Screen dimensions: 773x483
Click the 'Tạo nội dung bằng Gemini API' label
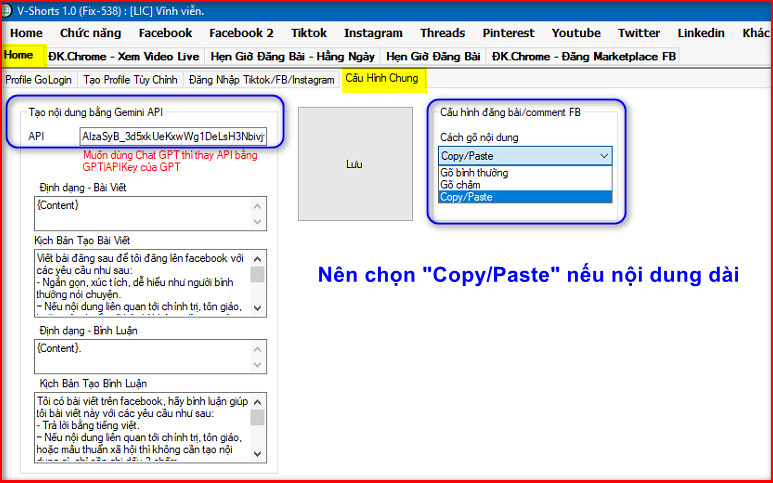96,112
